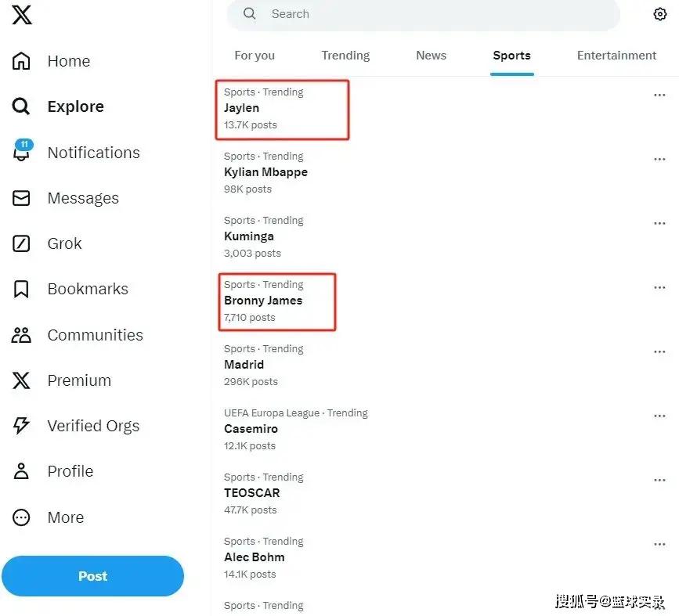Screen dimensions: 679x616
Task: Select the News tab
Action: click(431, 56)
